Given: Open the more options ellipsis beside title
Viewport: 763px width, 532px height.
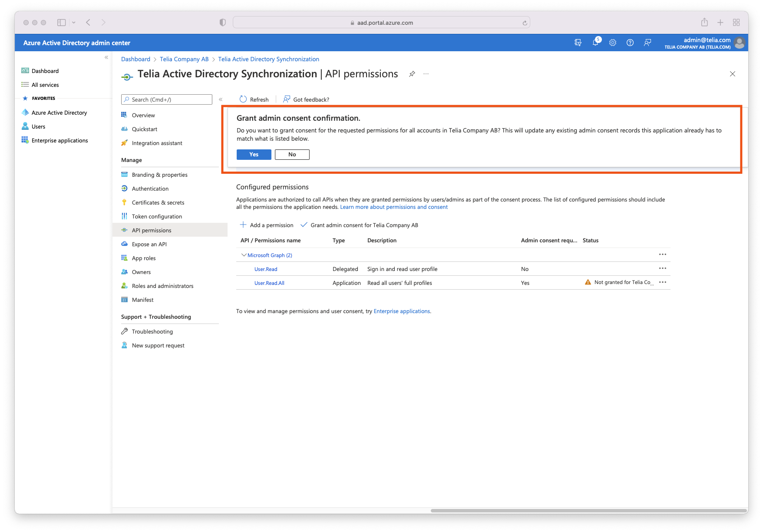Looking at the screenshot, I should tap(426, 74).
